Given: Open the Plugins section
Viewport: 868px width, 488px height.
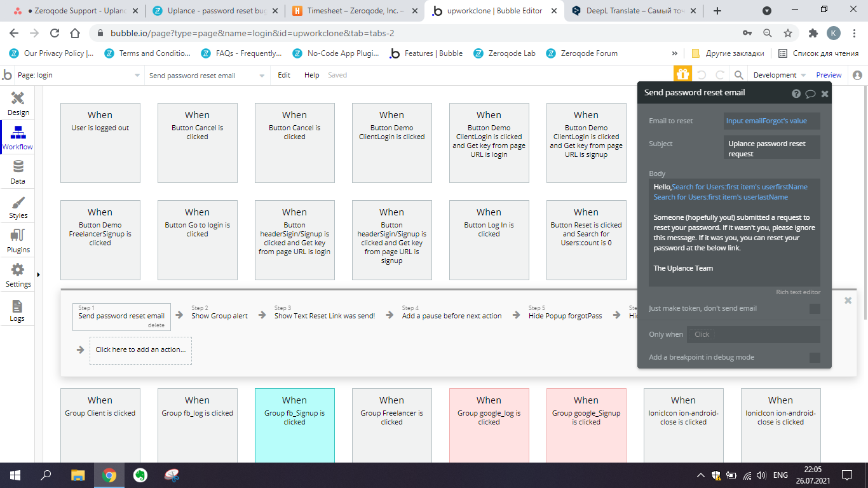Looking at the screenshot, I should coord(18,240).
